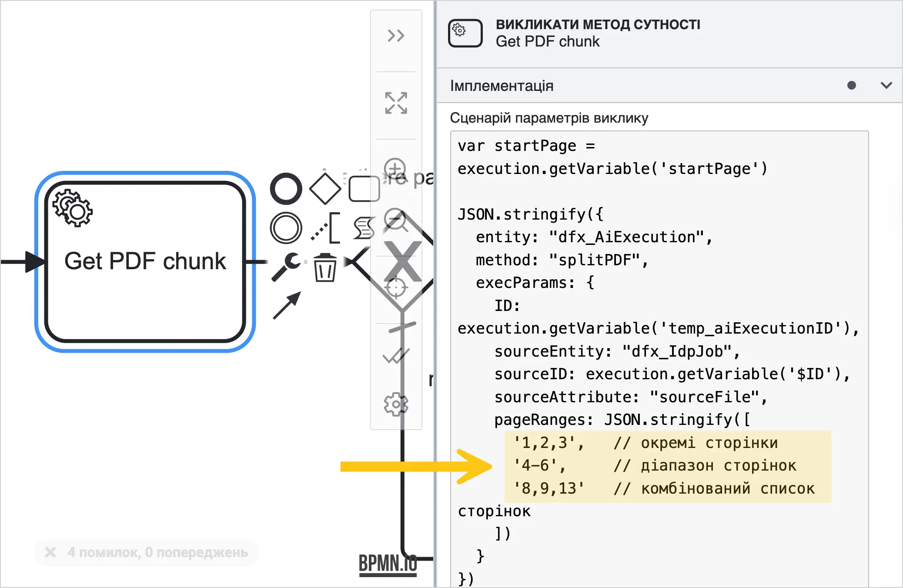Click the script line sourceAttribute: "sourceFile",
The height and width of the screenshot is (588, 903).
(631, 397)
